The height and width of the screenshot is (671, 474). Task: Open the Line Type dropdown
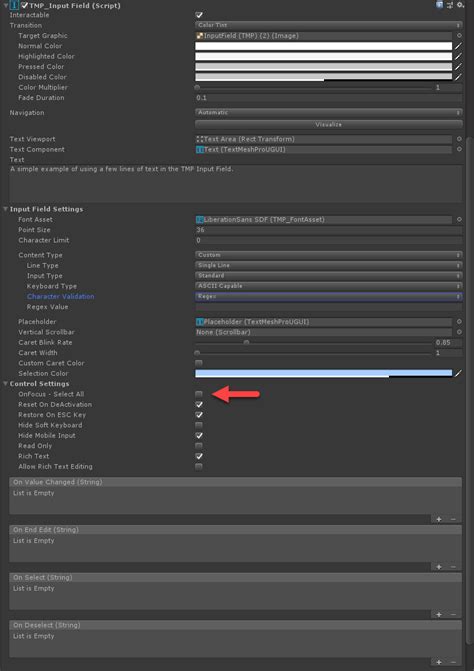[x=329, y=265]
